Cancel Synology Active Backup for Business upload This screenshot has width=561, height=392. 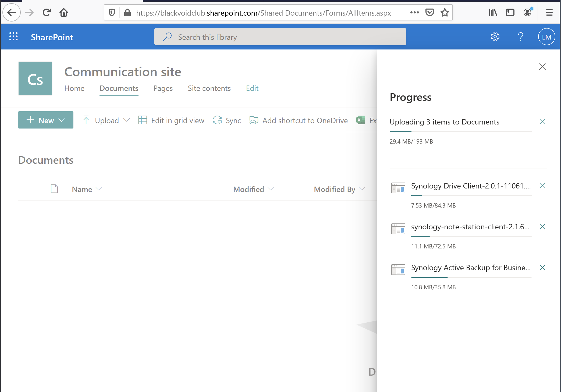[x=542, y=268]
